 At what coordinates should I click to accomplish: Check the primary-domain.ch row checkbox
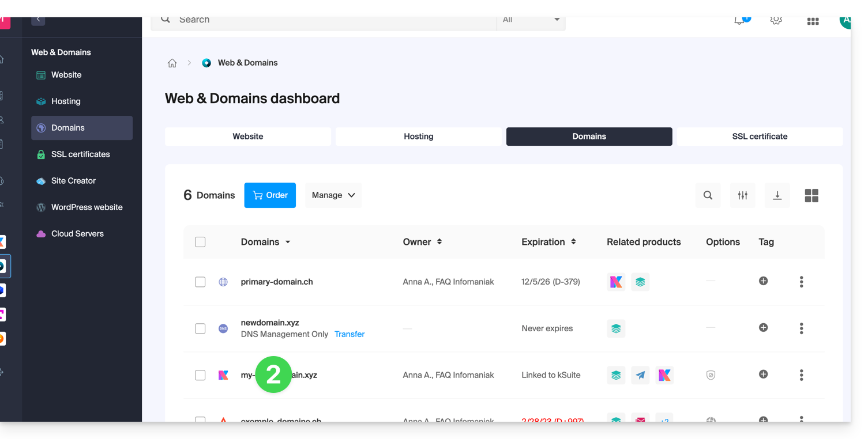point(200,282)
